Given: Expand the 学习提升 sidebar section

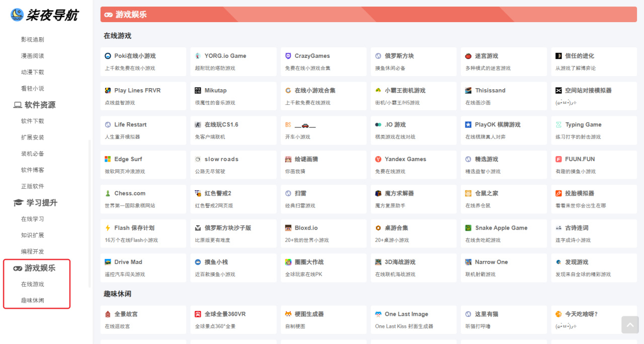Looking at the screenshot, I should [35, 202].
